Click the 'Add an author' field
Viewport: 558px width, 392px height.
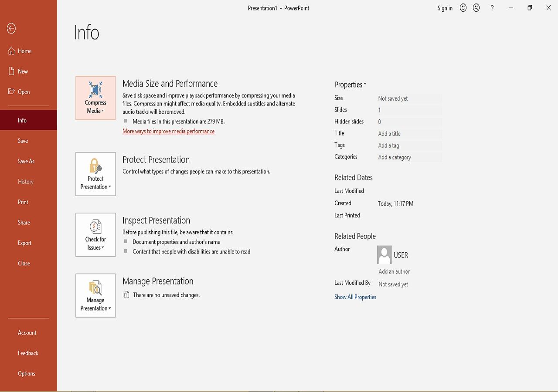click(394, 271)
